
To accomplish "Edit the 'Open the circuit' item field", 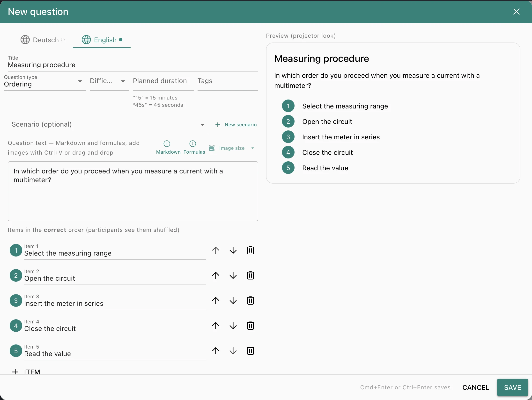I will 115,276.
